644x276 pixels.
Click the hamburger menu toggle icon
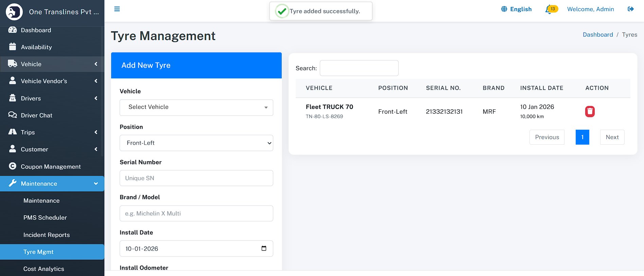[x=117, y=9]
